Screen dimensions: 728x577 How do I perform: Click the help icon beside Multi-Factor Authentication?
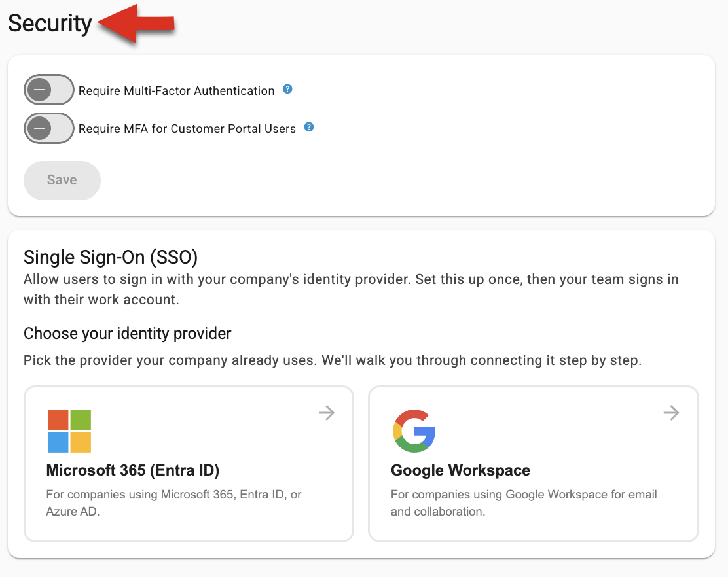click(287, 89)
